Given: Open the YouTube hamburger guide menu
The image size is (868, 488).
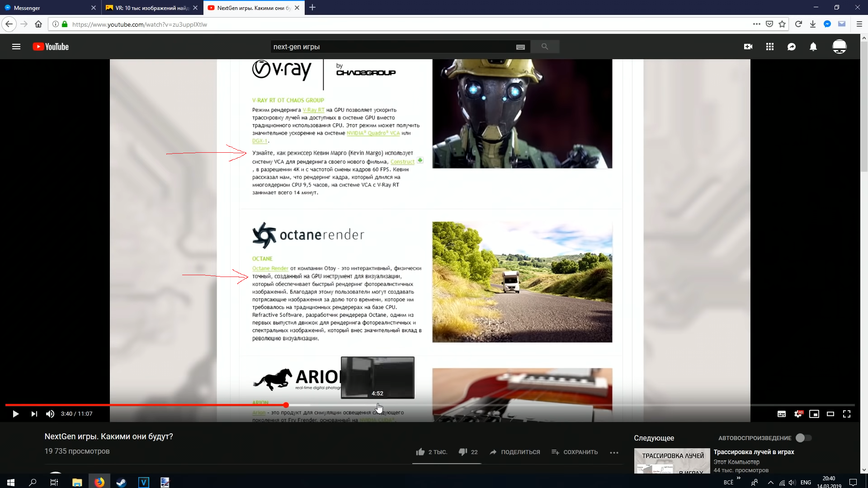Looking at the screenshot, I should pos(16,47).
